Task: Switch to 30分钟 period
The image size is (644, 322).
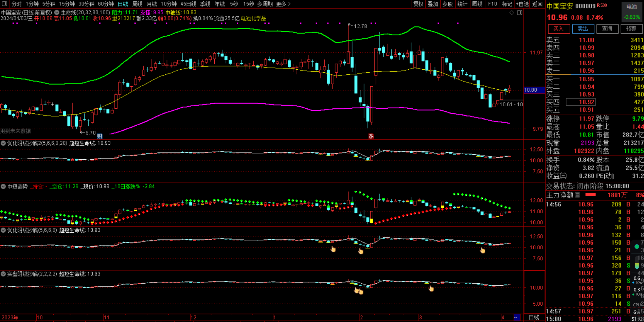Action: pyautogui.click(x=86, y=4)
